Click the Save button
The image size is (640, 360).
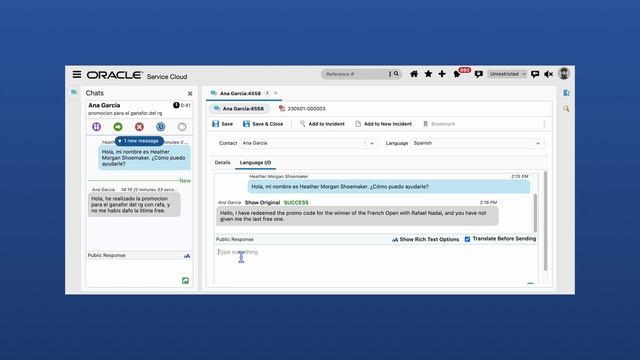(222, 124)
